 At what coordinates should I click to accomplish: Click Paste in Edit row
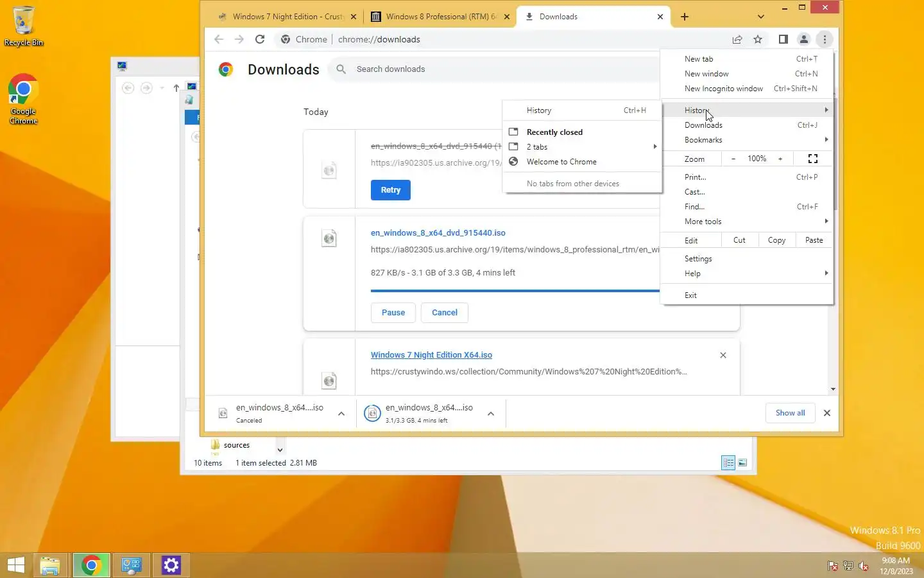[814, 240]
